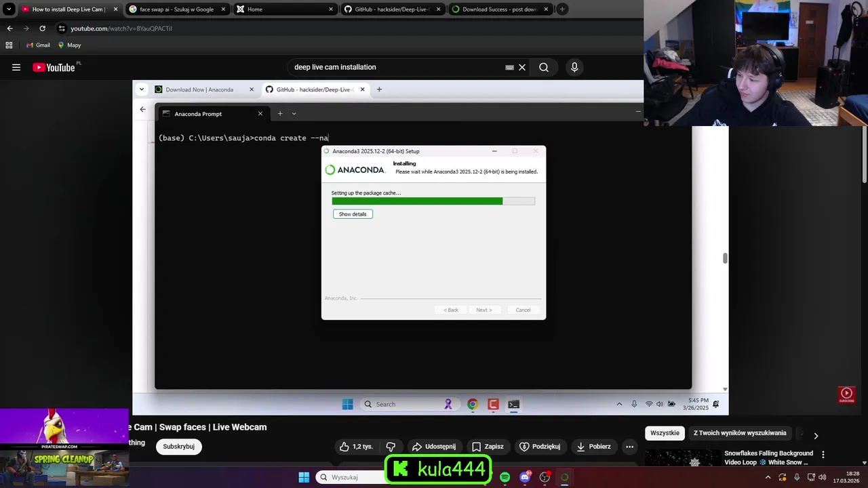Open a new tab in the video's browser
Viewport: 868px width, 488px height.
click(379, 89)
